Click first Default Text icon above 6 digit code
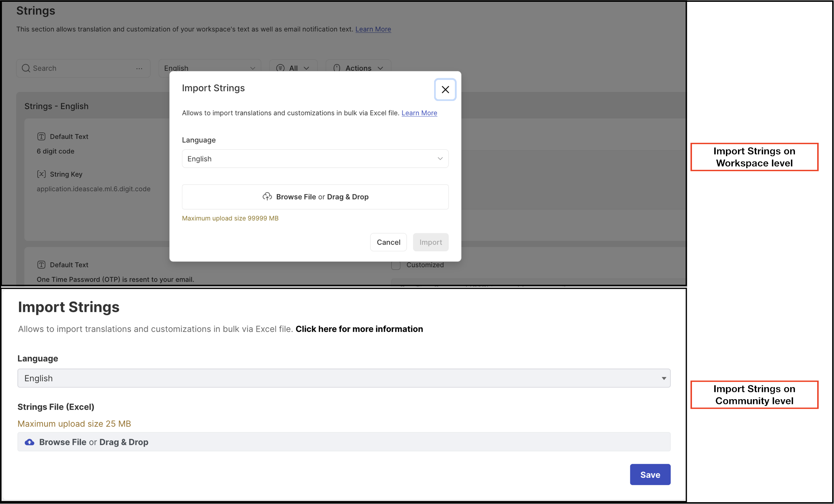The image size is (834, 504). [41, 137]
